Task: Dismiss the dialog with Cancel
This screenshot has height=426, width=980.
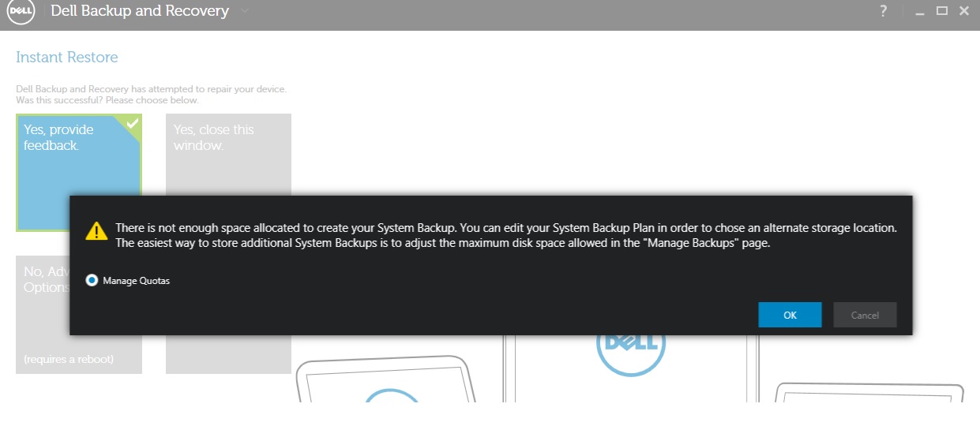Action: 865,315
